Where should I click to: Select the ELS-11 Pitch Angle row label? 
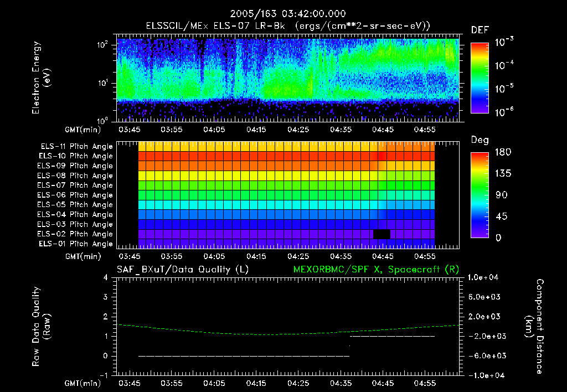pos(76,146)
